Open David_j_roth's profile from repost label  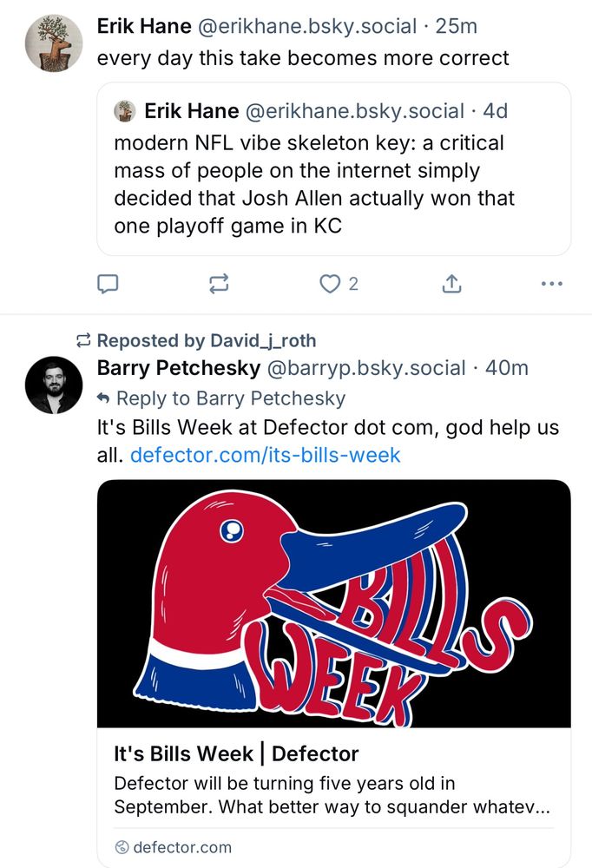tap(263, 340)
